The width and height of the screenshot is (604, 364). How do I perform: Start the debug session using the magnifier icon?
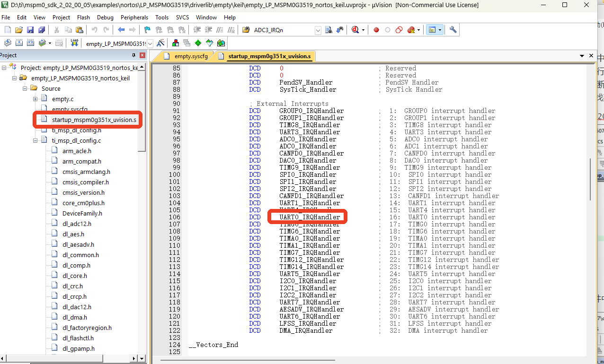355,30
